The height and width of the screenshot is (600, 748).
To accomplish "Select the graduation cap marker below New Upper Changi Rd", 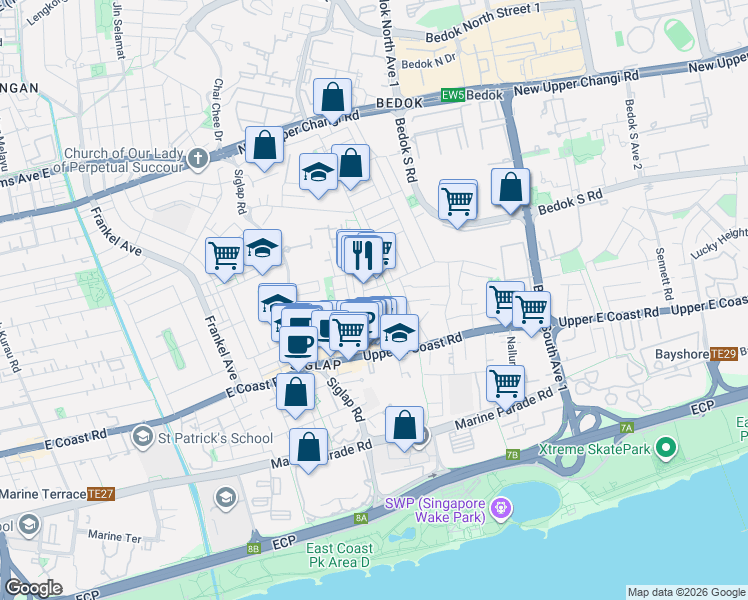I will [x=318, y=175].
